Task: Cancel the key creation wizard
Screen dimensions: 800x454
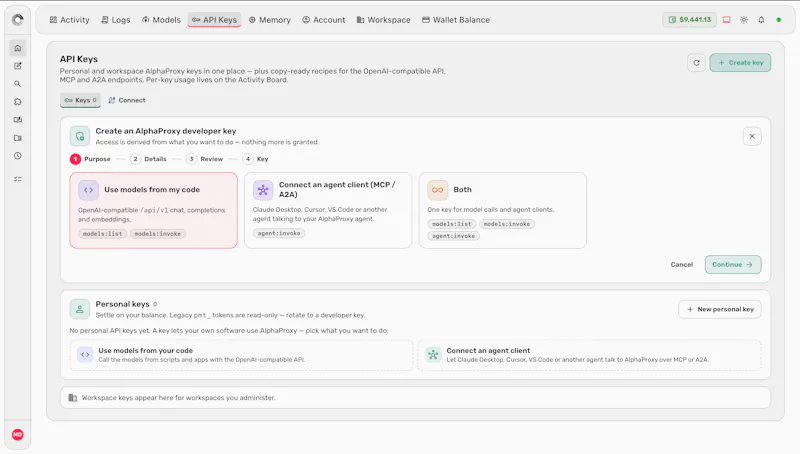Action: (682, 265)
